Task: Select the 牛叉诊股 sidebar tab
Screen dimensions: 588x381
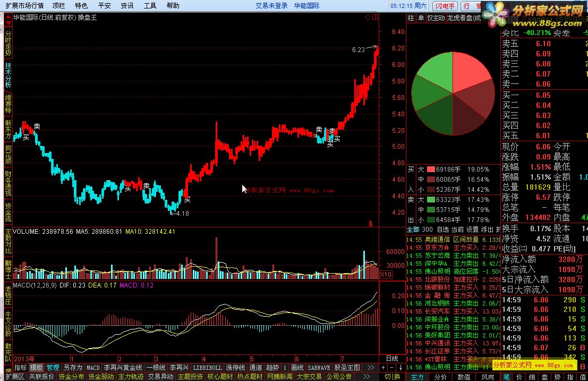Action: pos(8,323)
